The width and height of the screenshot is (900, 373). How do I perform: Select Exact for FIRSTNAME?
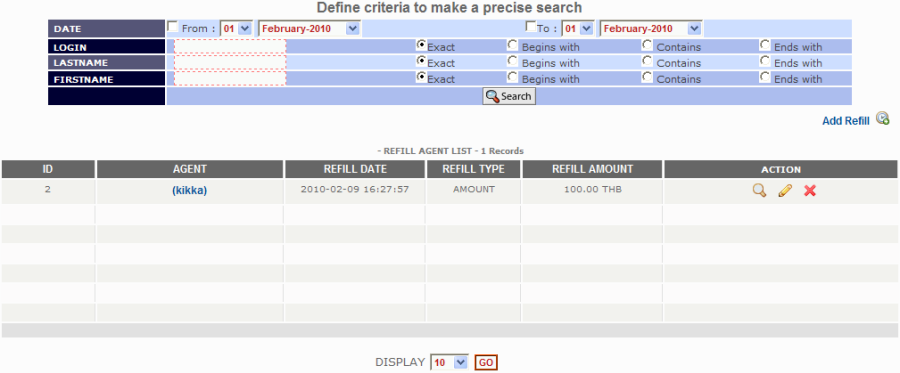coord(422,76)
